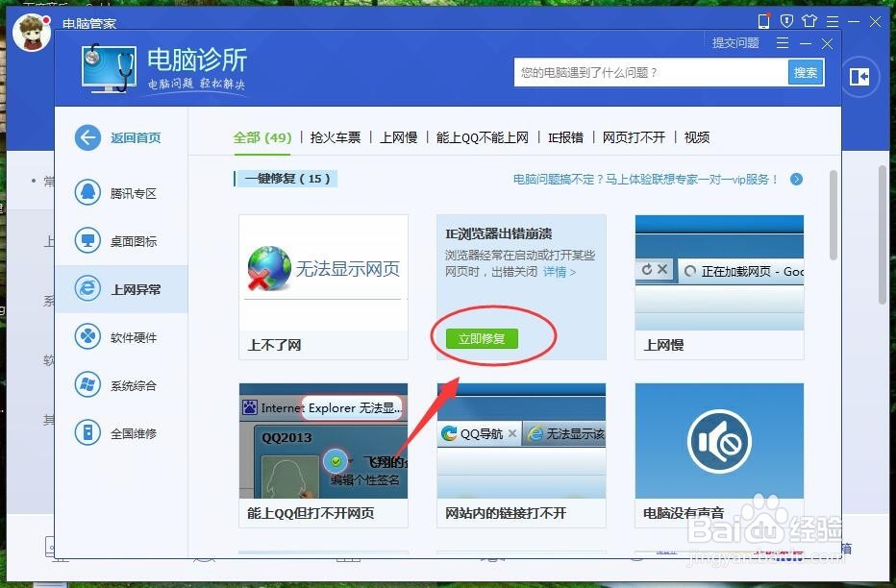Screen dimensions: 896x588
Task: Open the 提交问题 link
Action: (735, 42)
